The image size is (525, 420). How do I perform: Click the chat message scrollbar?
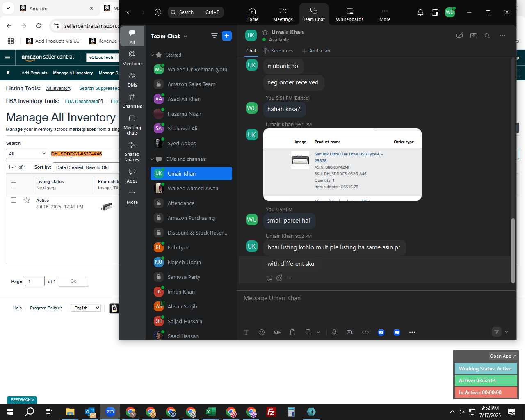(x=513, y=251)
